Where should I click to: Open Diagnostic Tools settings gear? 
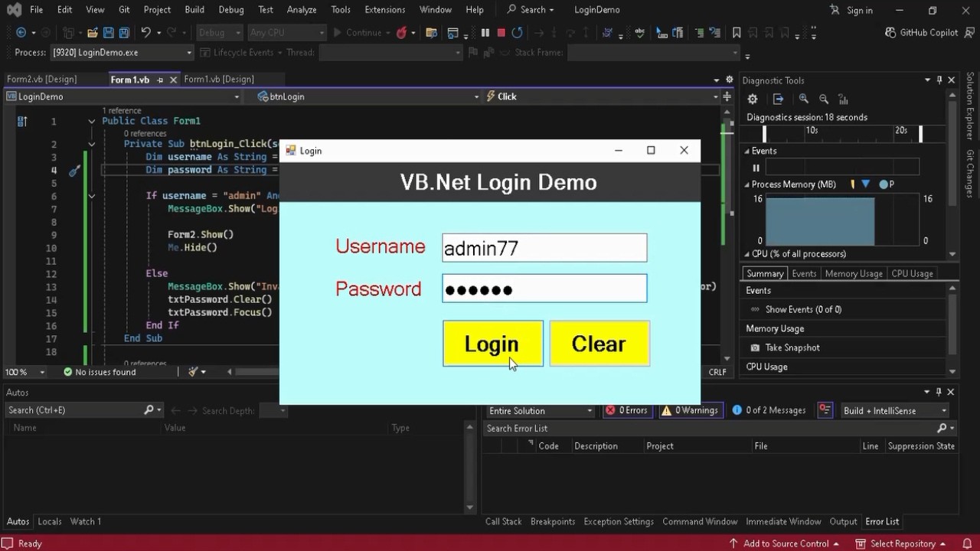point(753,99)
